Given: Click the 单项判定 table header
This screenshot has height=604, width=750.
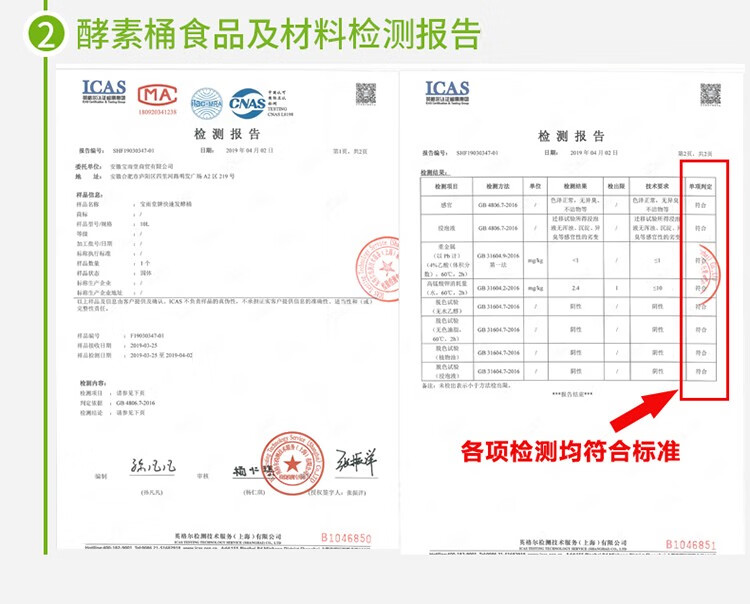Looking at the screenshot, I should 700,187.
